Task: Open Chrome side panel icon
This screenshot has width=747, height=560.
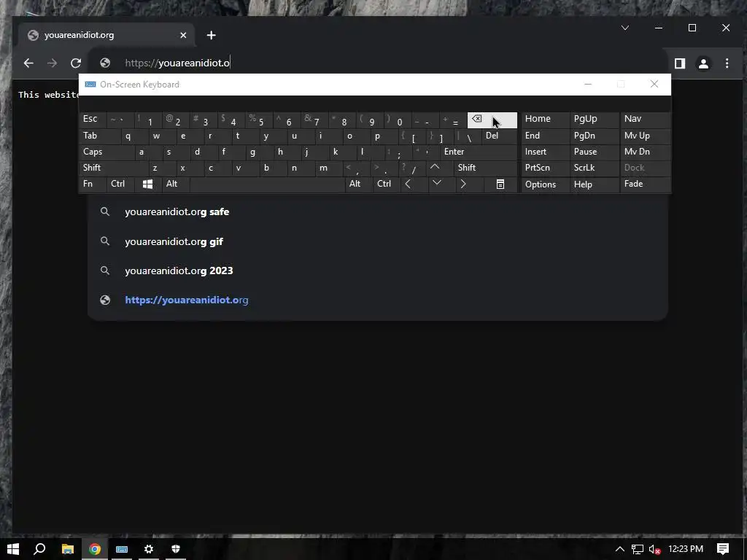Action: point(679,63)
